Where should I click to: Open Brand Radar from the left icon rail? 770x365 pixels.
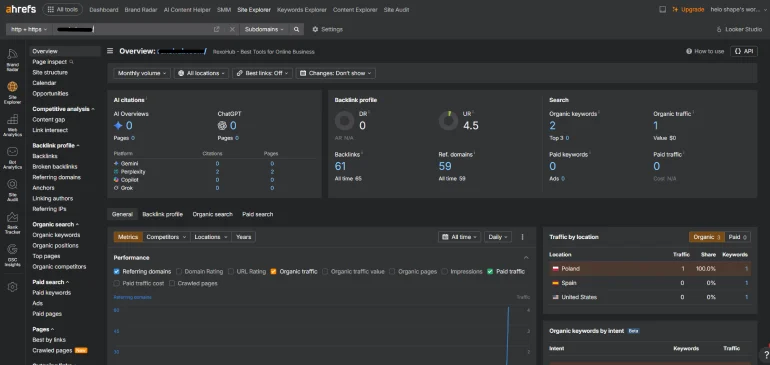[12, 60]
